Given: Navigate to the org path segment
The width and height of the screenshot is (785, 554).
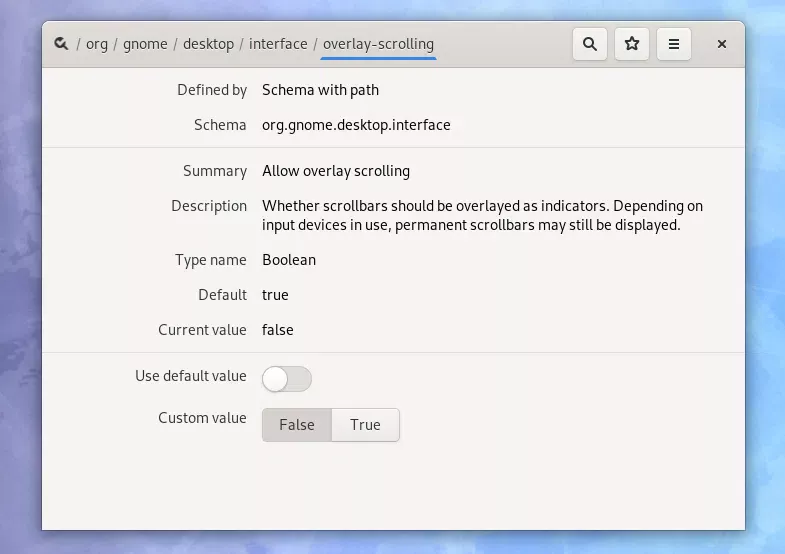Looking at the screenshot, I should pos(97,44).
